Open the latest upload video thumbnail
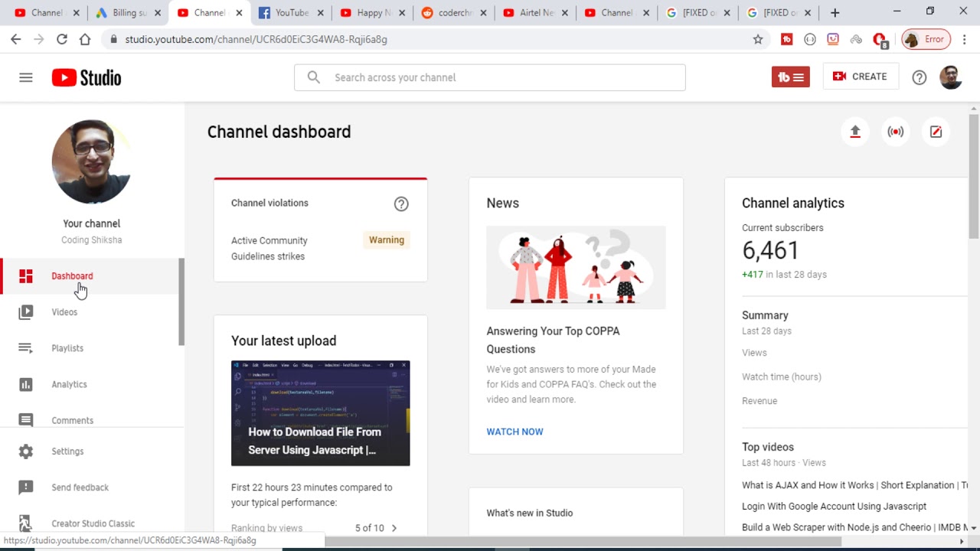 pyautogui.click(x=320, y=413)
